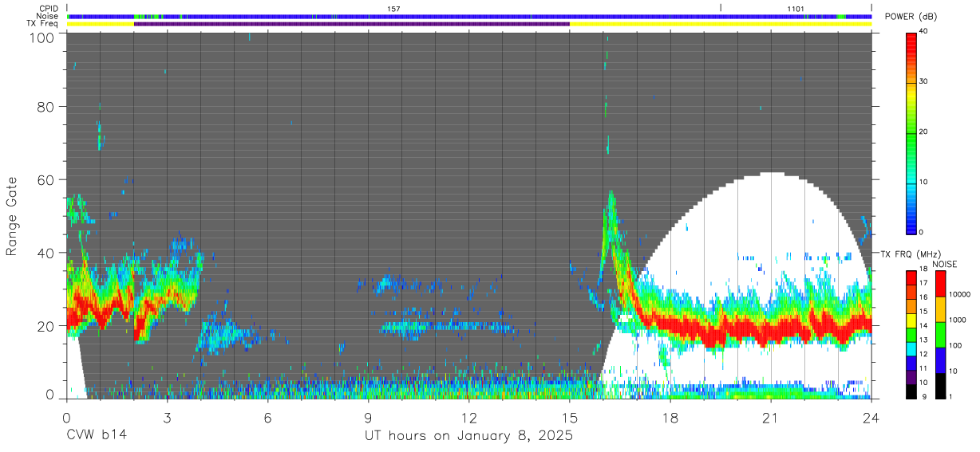Click the "UT hours on January 8, 2025" axis title
This screenshot has width=980, height=452.
point(468,436)
